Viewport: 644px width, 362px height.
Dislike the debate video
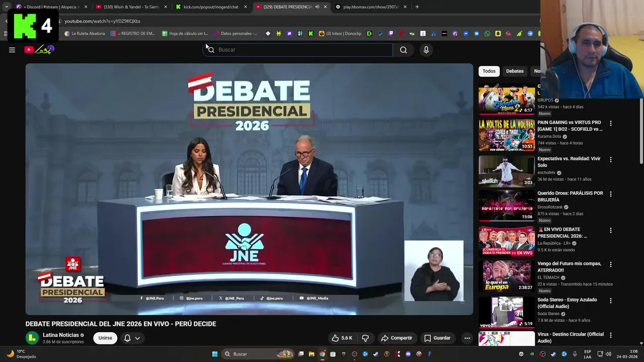(365, 338)
